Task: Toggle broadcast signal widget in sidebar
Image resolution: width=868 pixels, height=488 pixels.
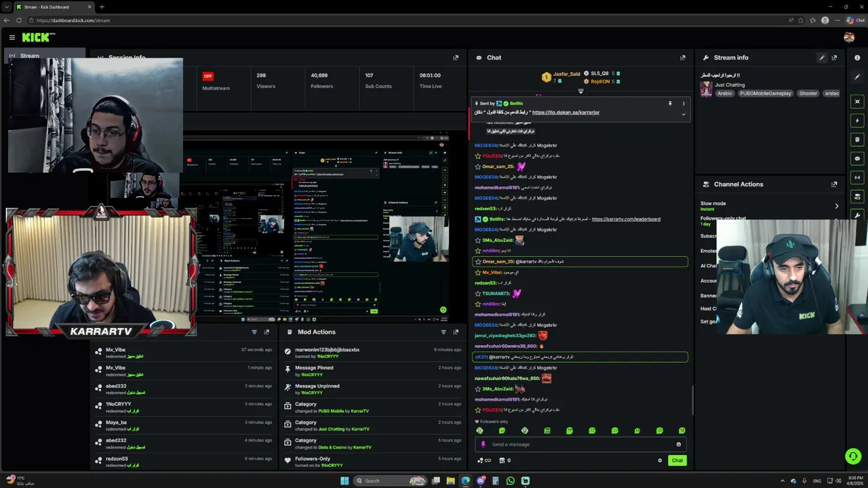Action: click(857, 178)
